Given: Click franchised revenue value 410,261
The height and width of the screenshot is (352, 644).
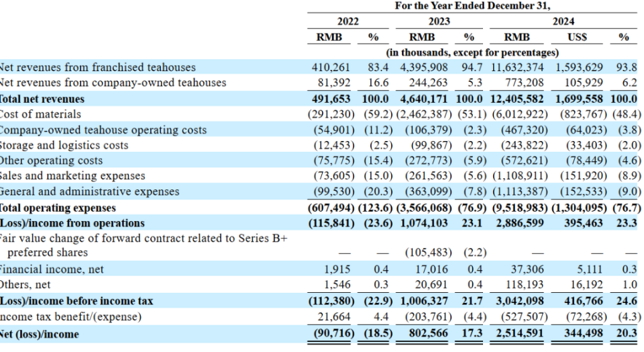Looking at the screenshot, I should (331, 67).
